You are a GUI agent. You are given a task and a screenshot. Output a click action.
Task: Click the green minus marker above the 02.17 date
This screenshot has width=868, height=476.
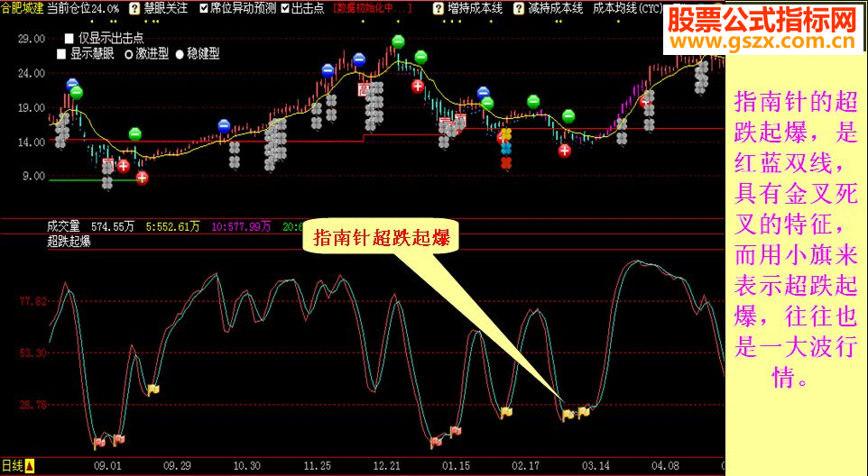click(x=533, y=102)
